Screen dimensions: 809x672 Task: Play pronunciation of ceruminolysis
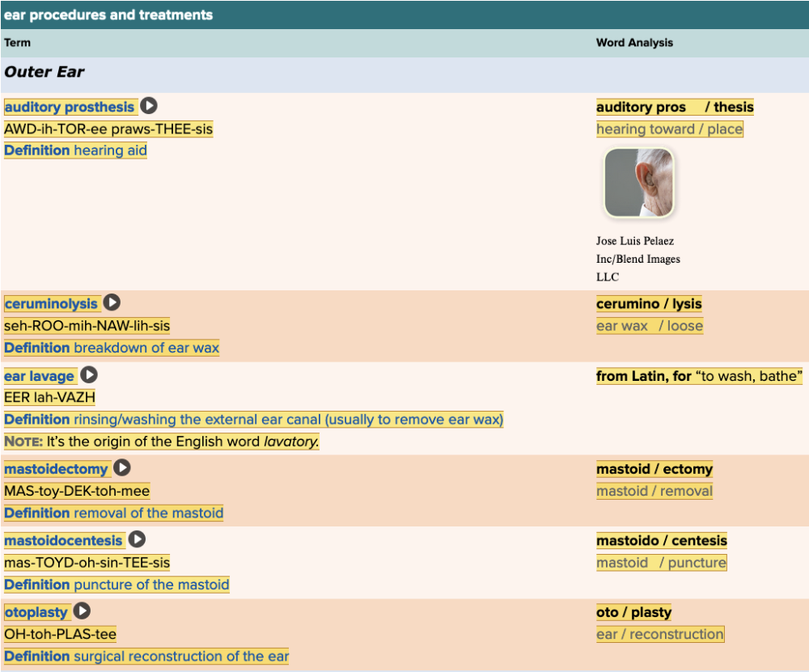[x=112, y=303]
